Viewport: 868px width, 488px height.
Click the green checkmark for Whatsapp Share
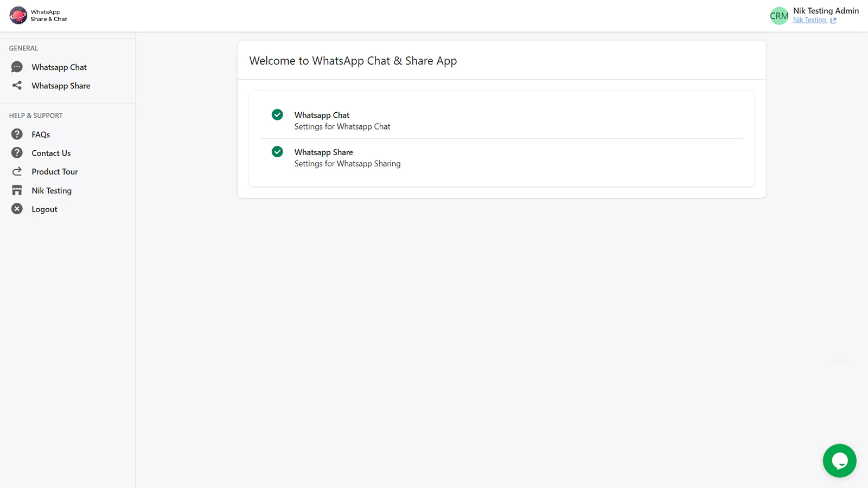[x=277, y=152]
